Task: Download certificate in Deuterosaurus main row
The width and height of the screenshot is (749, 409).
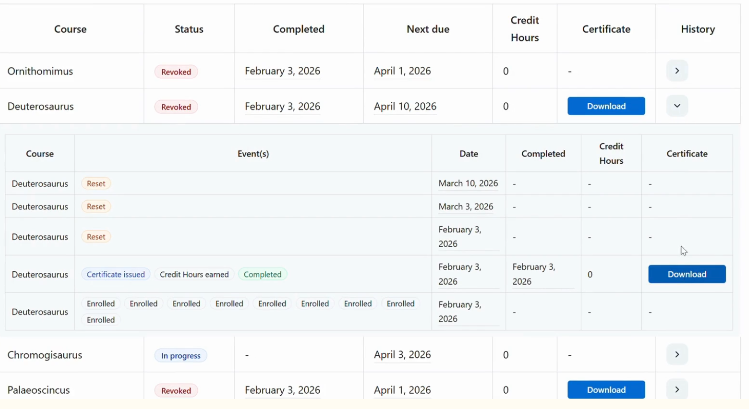Action: 605,106
